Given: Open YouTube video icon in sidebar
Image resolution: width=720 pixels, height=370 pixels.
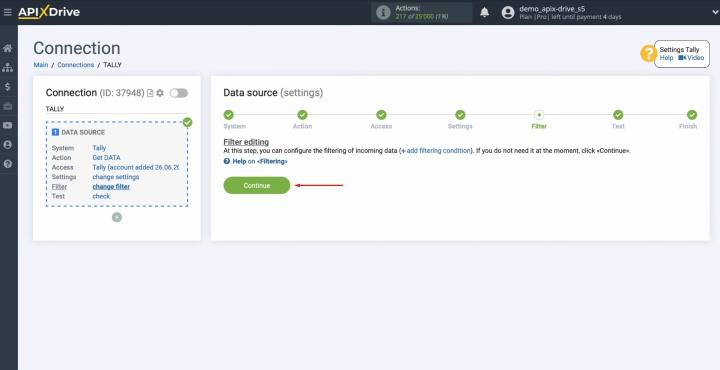Looking at the screenshot, I should click(x=7, y=125).
